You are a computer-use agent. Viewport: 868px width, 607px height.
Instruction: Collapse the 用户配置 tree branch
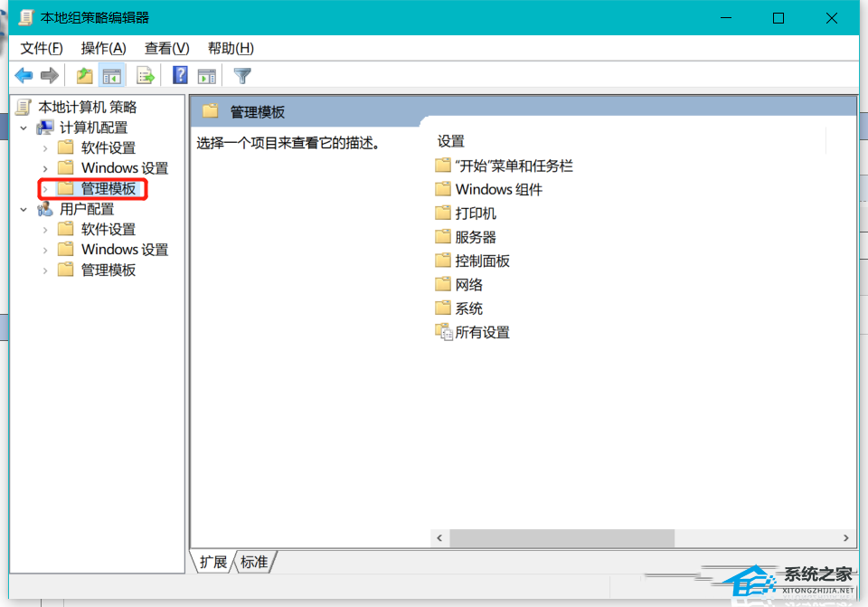coord(24,208)
